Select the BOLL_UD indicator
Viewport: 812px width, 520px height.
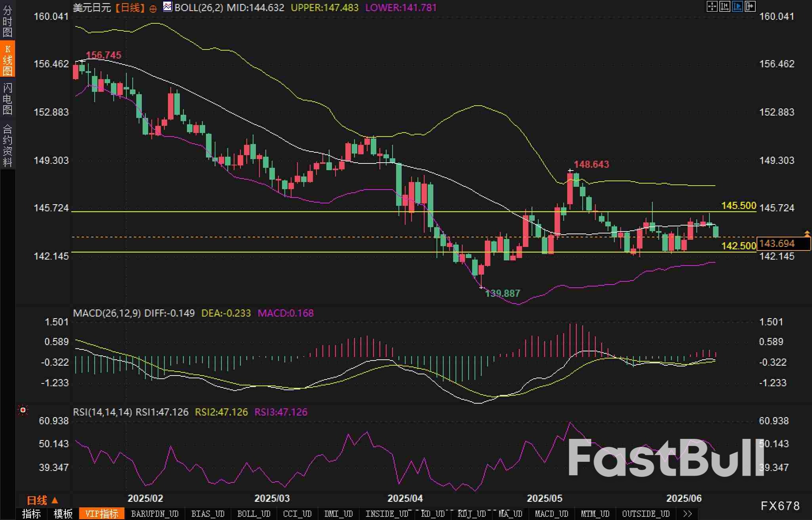pos(254,514)
